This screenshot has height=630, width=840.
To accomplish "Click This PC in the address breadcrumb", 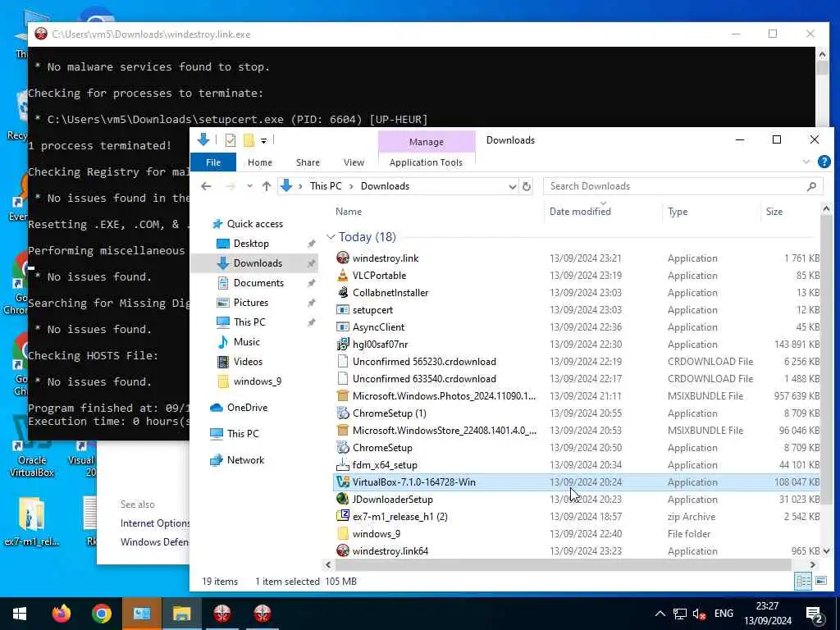I will tap(326, 186).
